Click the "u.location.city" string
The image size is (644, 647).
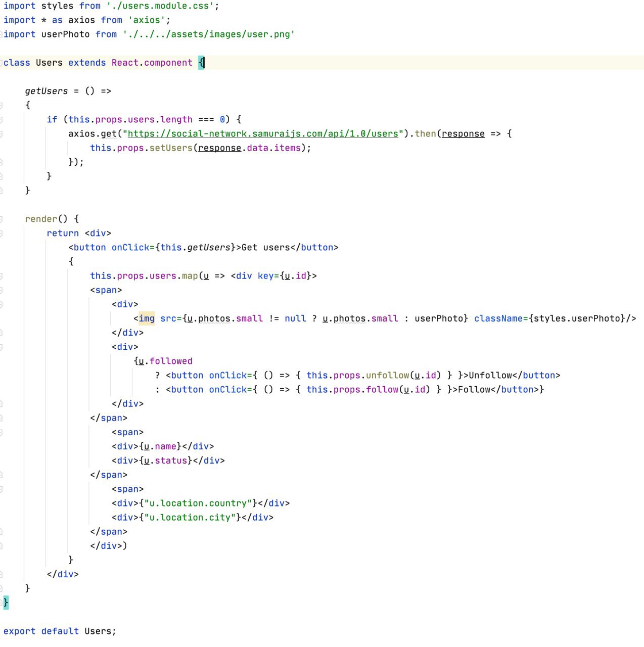point(190,517)
